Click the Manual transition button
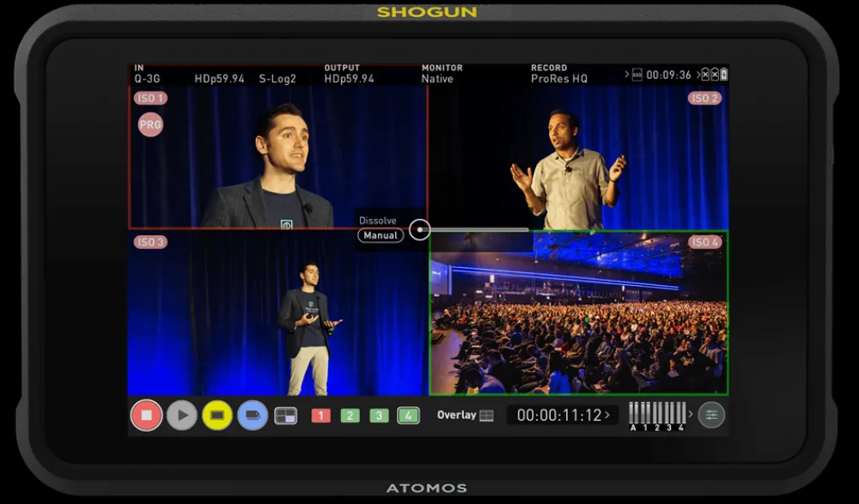This screenshot has width=859, height=504. click(x=381, y=235)
